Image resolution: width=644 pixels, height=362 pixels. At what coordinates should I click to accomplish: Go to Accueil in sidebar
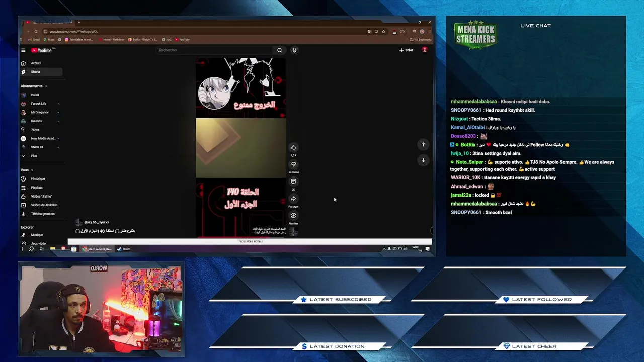(41, 63)
